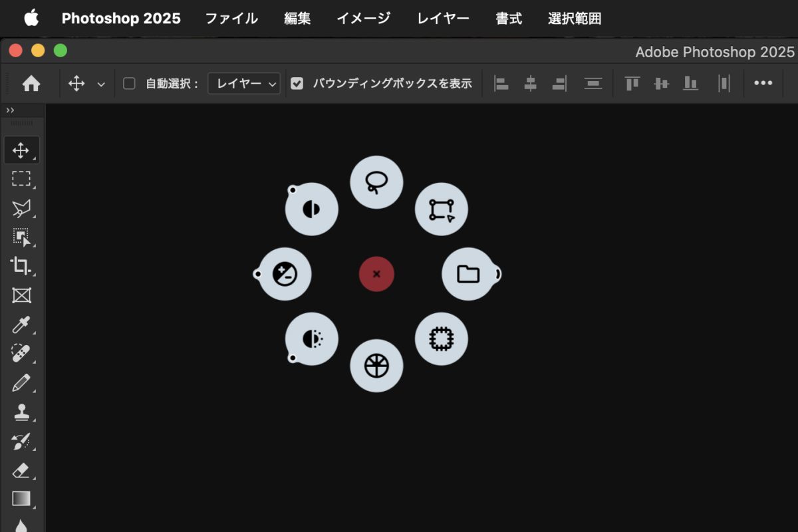
Task: Select the Spot Healing Brush tool
Action: [x=21, y=354]
